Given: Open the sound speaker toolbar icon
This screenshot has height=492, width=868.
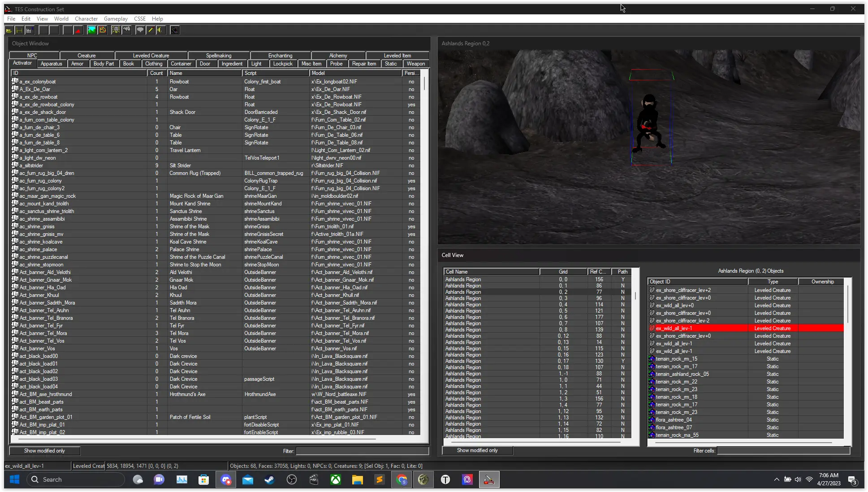Looking at the screenshot, I should coord(161,30).
